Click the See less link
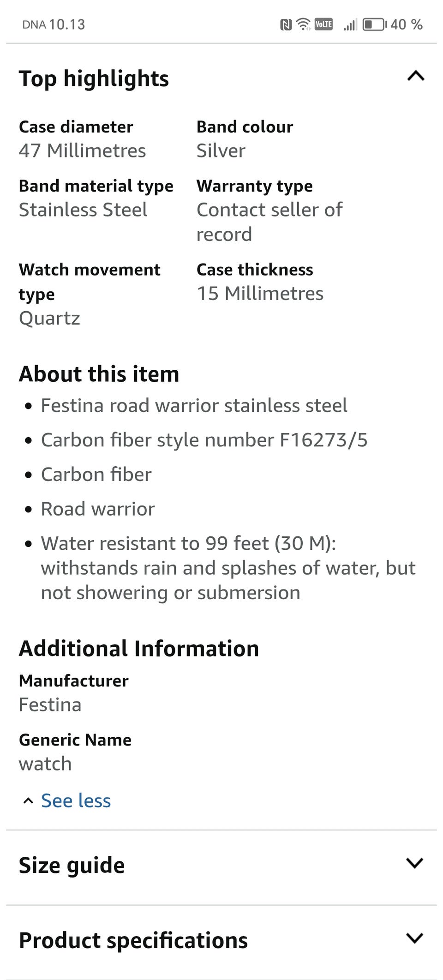 (76, 801)
